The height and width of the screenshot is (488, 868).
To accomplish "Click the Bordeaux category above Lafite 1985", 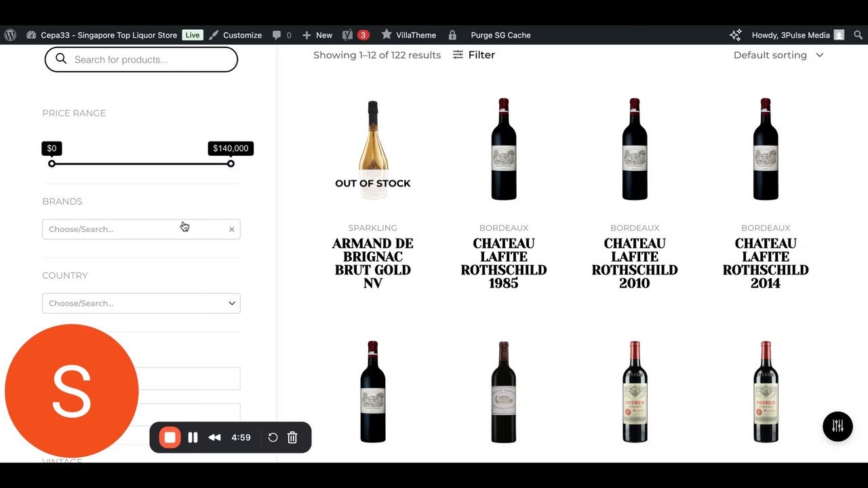I will [x=503, y=228].
